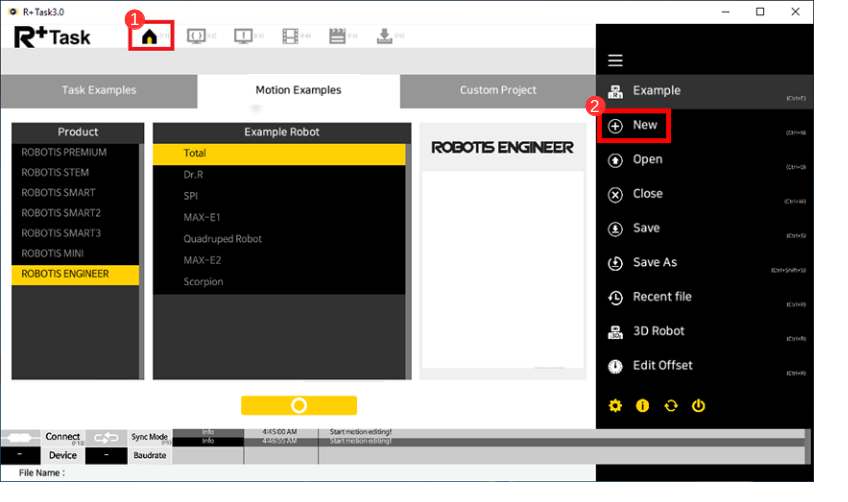Switch to the Task Examples tab
848x502 pixels.
click(x=99, y=90)
